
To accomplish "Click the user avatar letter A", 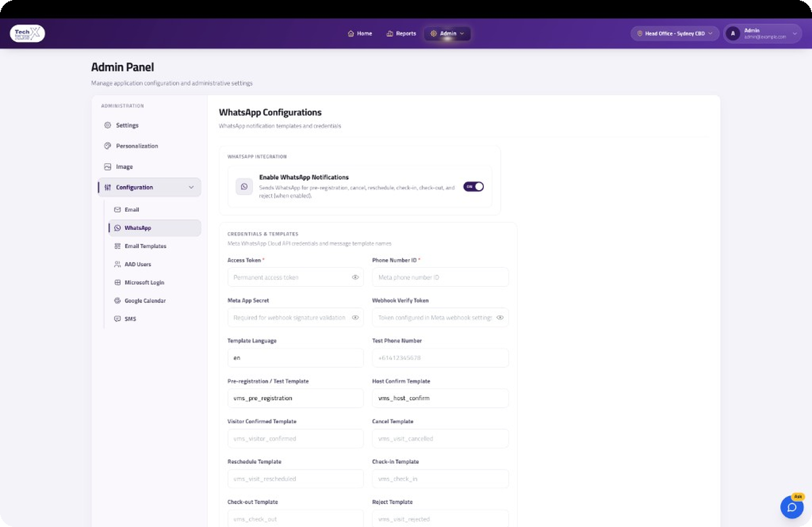I will [734, 33].
